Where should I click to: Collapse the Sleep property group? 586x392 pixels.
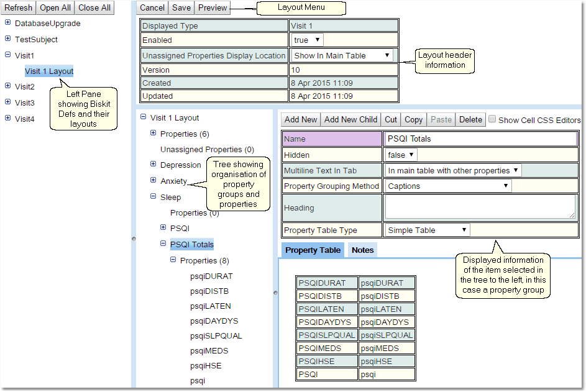(153, 197)
